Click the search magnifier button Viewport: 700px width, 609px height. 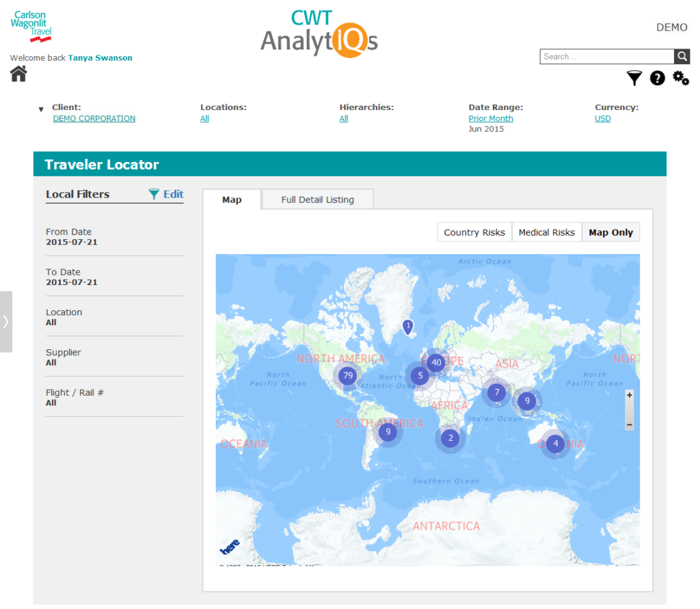tap(682, 57)
